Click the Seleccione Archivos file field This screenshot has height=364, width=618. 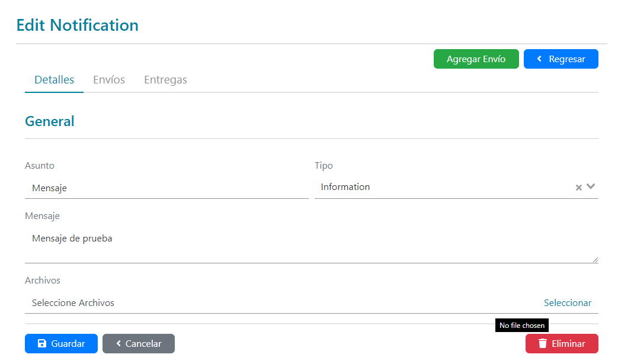click(x=237, y=303)
